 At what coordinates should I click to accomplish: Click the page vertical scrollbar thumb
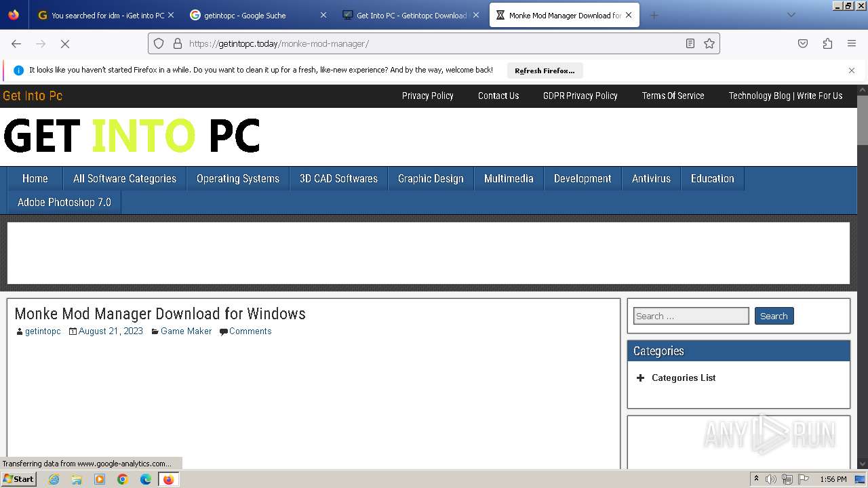[x=863, y=120]
